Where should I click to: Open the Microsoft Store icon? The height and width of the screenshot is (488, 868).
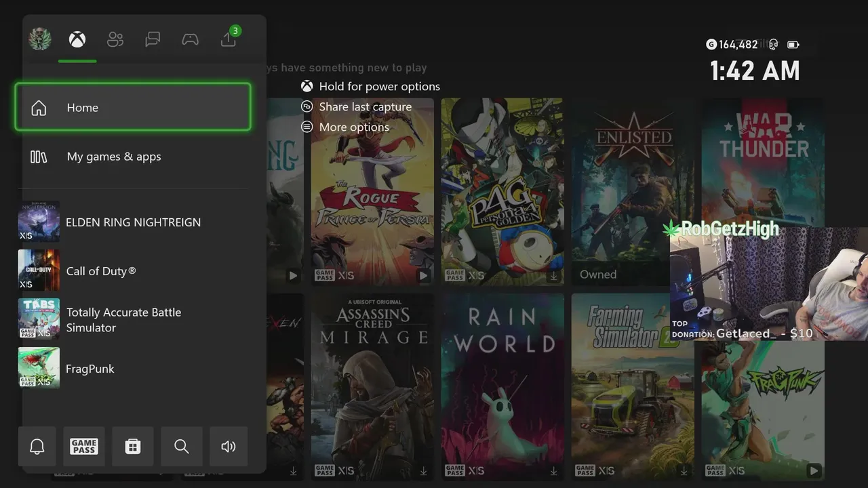pyautogui.click(x=133, y=447)
